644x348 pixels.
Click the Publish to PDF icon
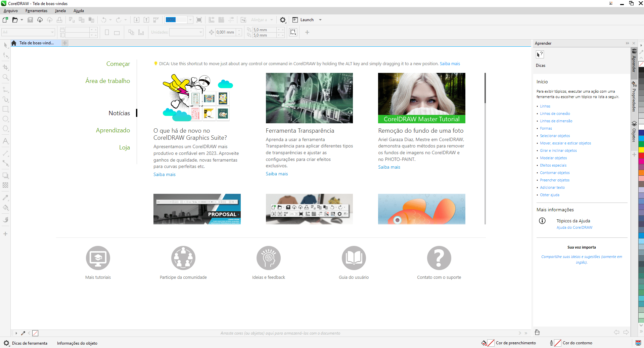point(156,20)
